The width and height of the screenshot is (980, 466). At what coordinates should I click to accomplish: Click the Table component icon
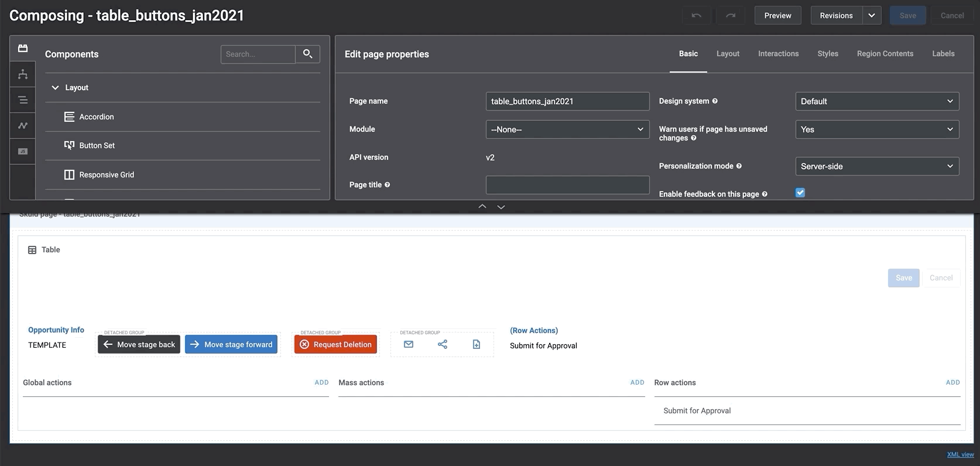click(x=32, y=250)
